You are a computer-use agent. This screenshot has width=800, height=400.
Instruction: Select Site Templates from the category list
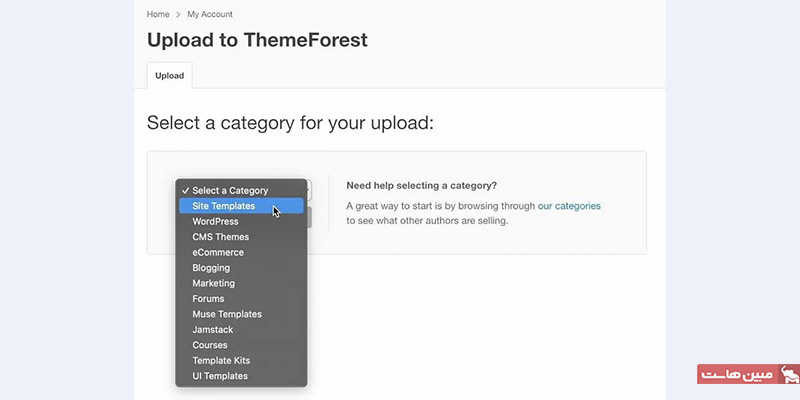pos(224,206)
